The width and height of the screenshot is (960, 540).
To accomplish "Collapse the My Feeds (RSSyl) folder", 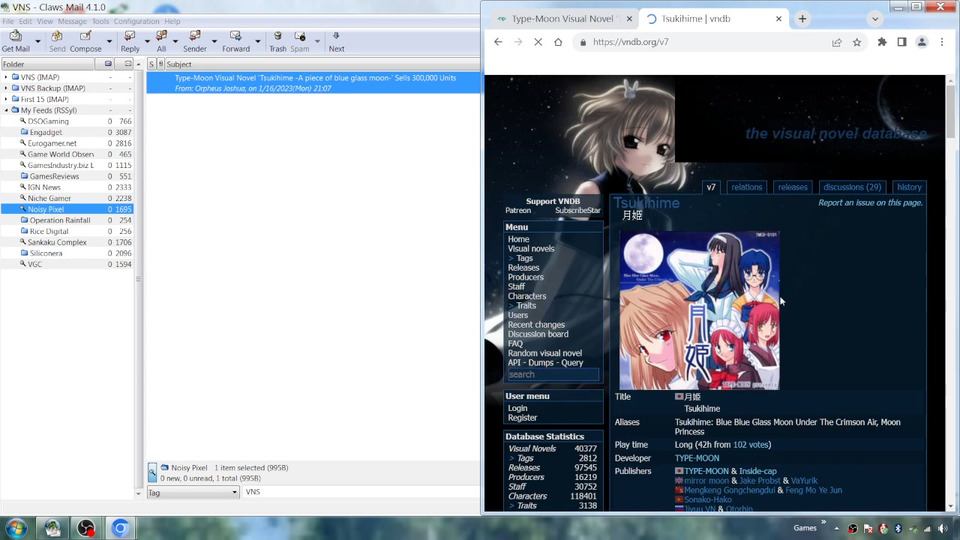I will [x=6, y=110].
